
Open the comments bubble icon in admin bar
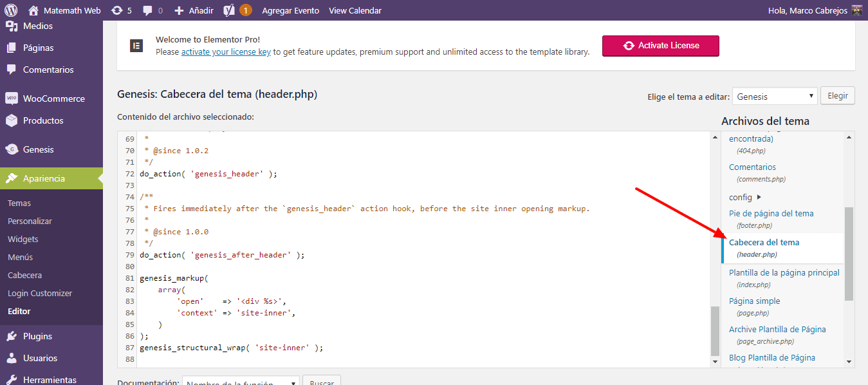click(x=148, y=10)
